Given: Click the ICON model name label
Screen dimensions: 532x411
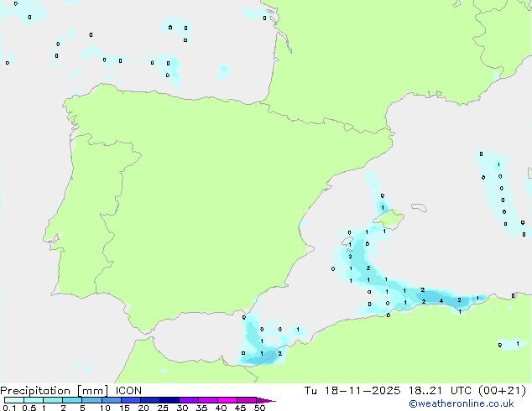Looking at the screenshot, I should click(128, 391).
